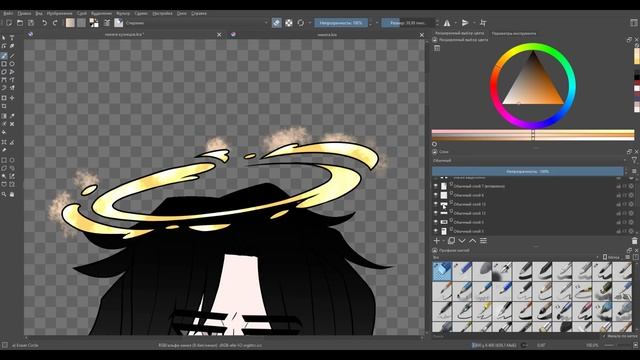Viewport: 640px width, 360px height.
Task: Open the brush preset tag dropdown
Action: pyautogui.click(x=516, y=257)
